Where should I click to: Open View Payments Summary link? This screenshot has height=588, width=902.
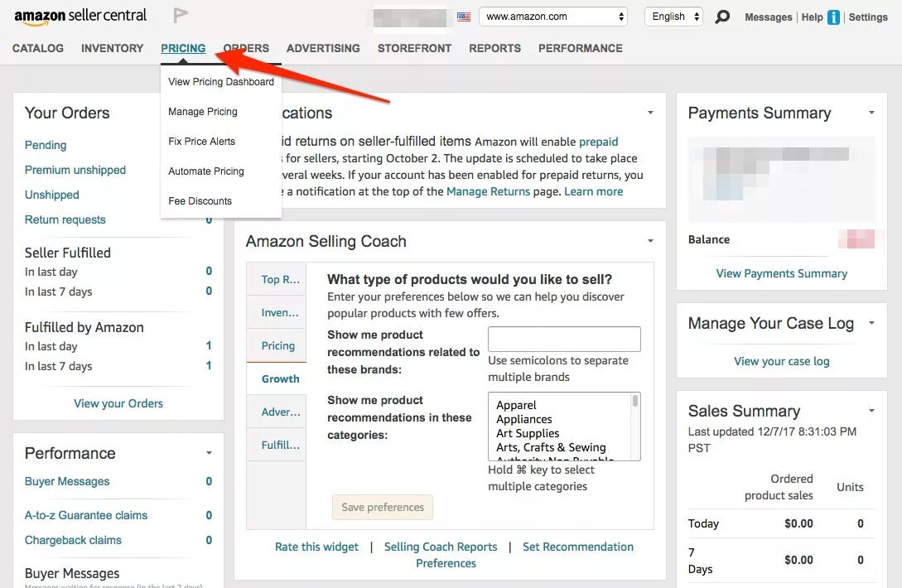pyautogui.click(x=781, y=273)
